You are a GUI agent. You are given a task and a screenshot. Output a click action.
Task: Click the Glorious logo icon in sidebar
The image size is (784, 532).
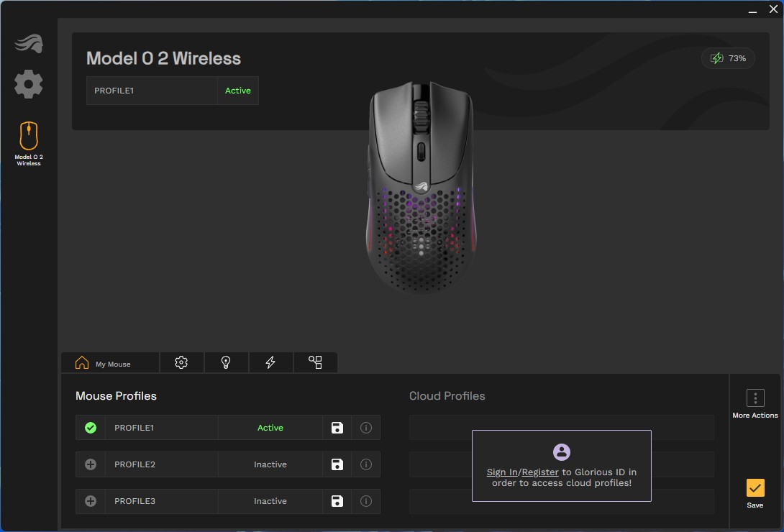point(29,45)
